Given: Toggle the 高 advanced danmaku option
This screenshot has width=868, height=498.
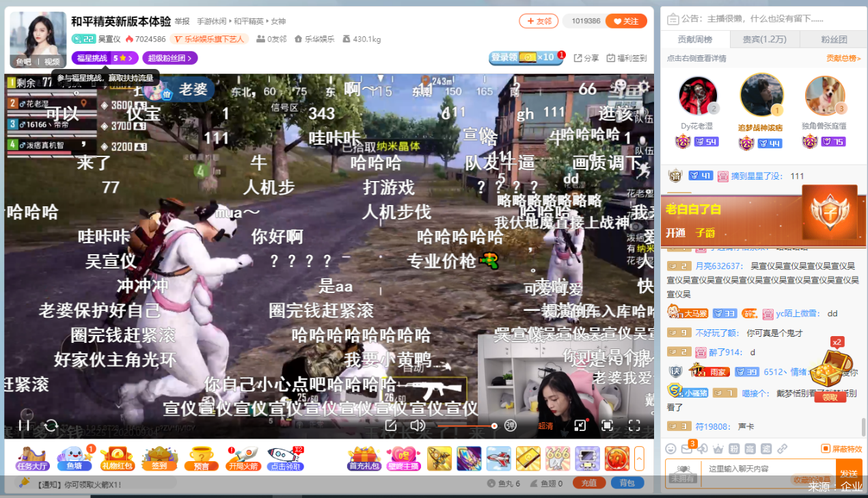Looking at the screenshot, I should tap(750, 449).
